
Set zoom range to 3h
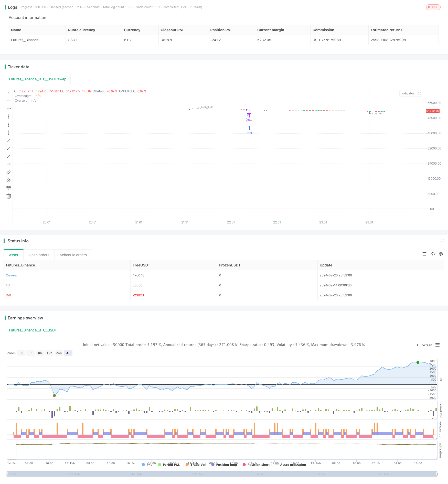tap(30, 353)
